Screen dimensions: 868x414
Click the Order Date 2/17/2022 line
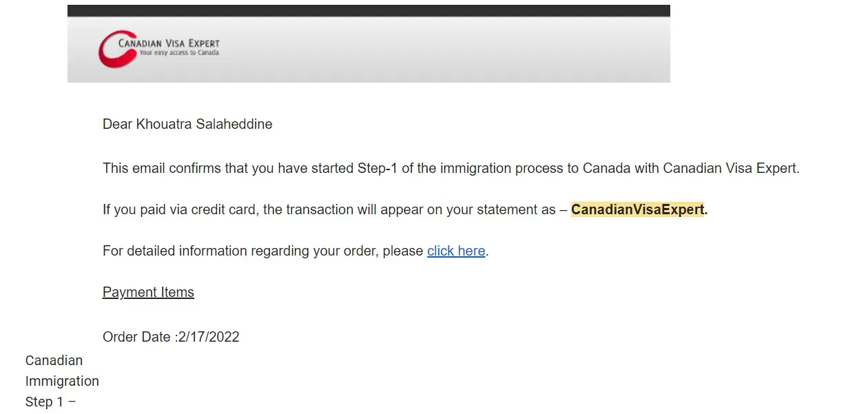pos(171,337)
